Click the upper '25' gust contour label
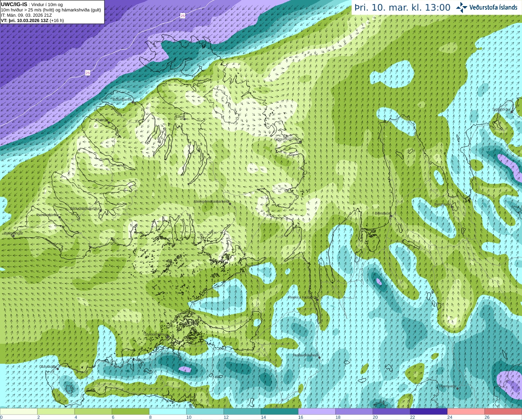522x420 pixels. 183,15
